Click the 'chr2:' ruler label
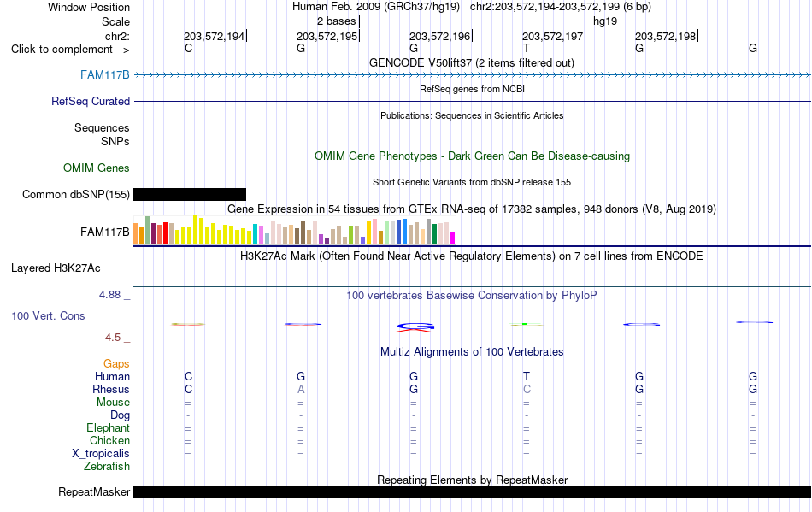This screenshot has height=512, width=812. click(117, 36)
